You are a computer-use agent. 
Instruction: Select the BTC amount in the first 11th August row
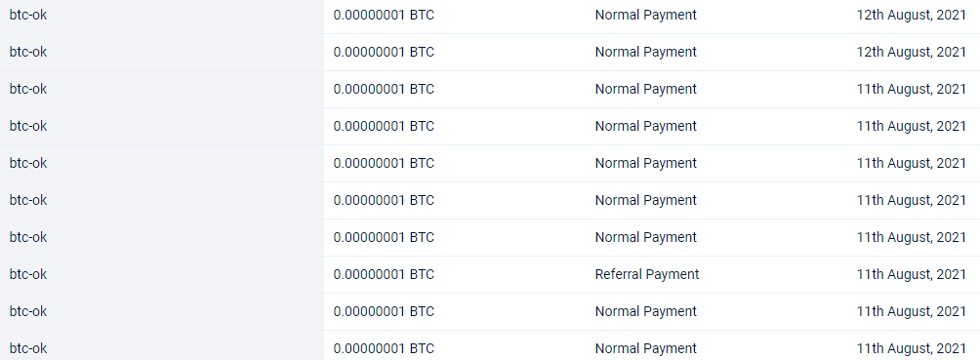coord(384,90)
